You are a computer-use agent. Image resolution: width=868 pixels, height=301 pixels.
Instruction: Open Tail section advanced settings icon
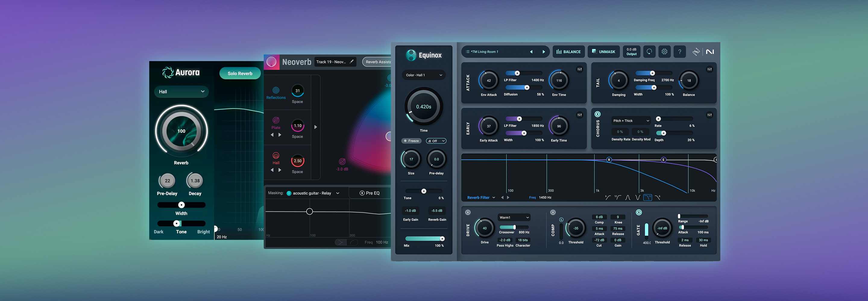coord(709,69)
